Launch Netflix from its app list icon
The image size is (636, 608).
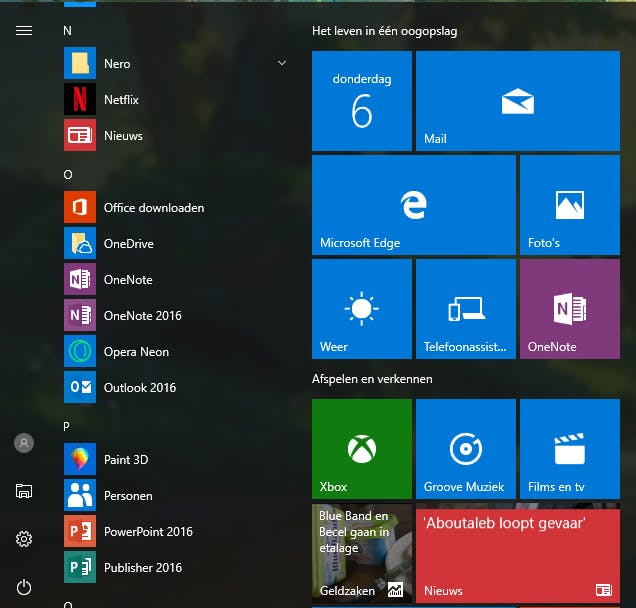coord(80,99)
